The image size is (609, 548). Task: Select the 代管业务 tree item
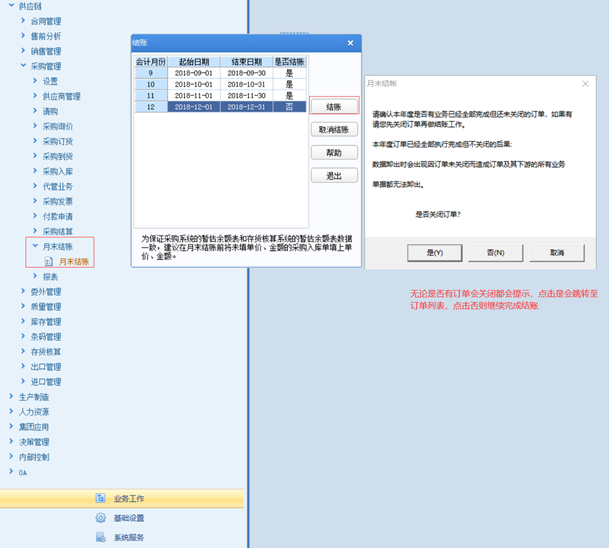pyautogui.click(x=57, y=186)
